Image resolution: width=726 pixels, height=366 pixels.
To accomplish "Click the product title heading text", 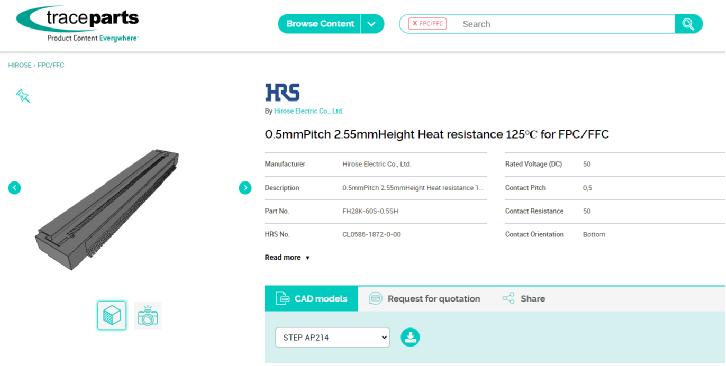I will point(437,135).
